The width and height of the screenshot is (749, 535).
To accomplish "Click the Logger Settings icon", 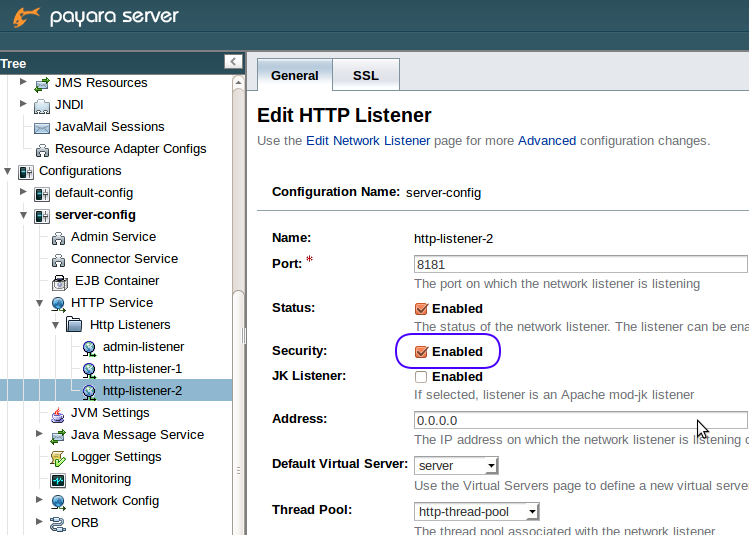I will [x=58, y=457].
